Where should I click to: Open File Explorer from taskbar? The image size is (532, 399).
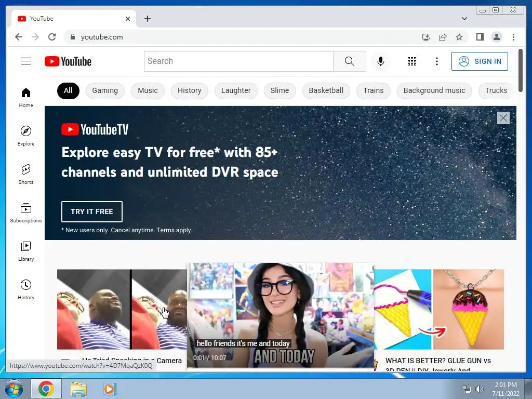78,389
